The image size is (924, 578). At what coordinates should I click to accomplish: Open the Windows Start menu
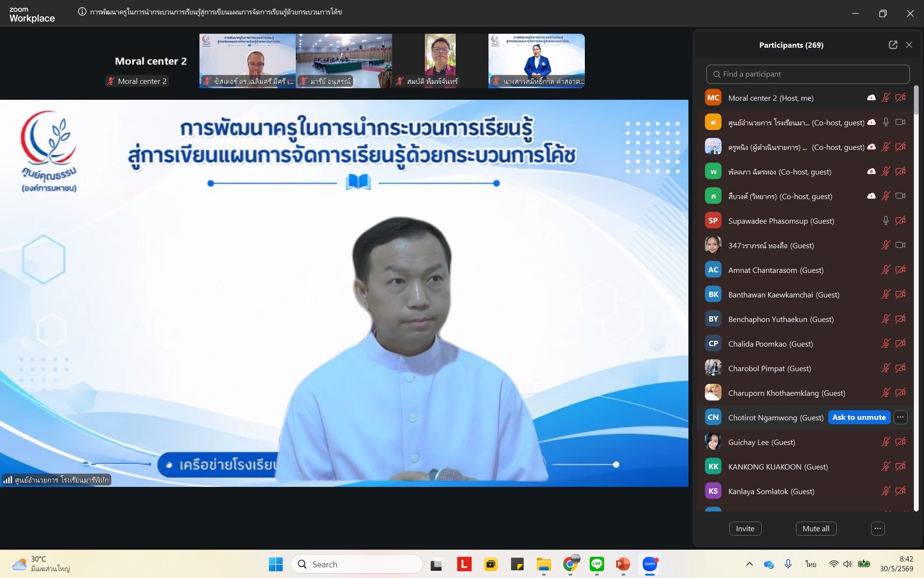pyautogui.click(x=276, y=564)
